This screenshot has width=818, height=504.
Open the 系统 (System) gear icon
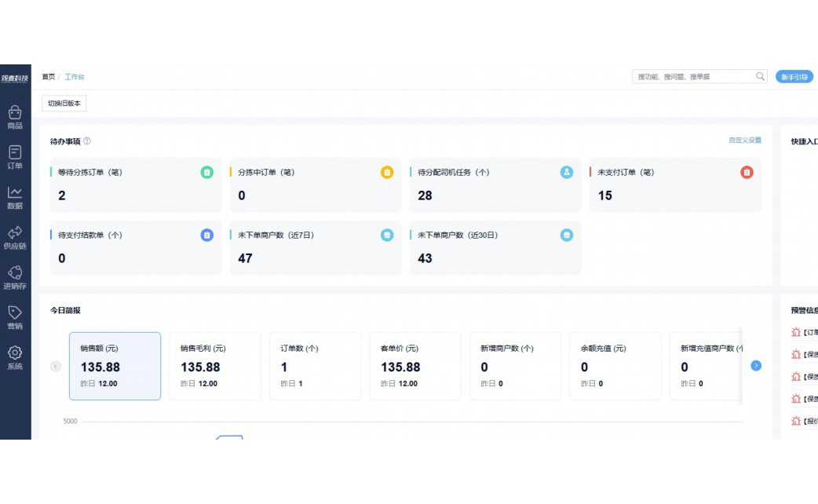point(15,354)
